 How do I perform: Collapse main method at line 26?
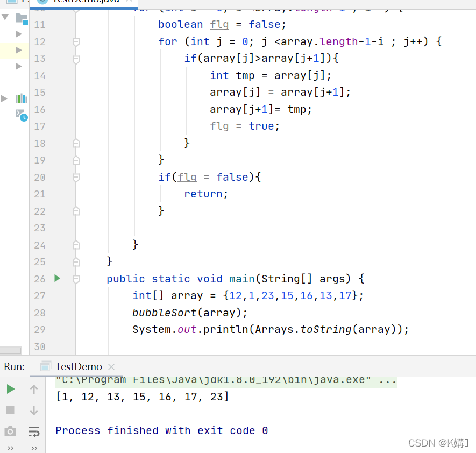[x=76, y=279]
